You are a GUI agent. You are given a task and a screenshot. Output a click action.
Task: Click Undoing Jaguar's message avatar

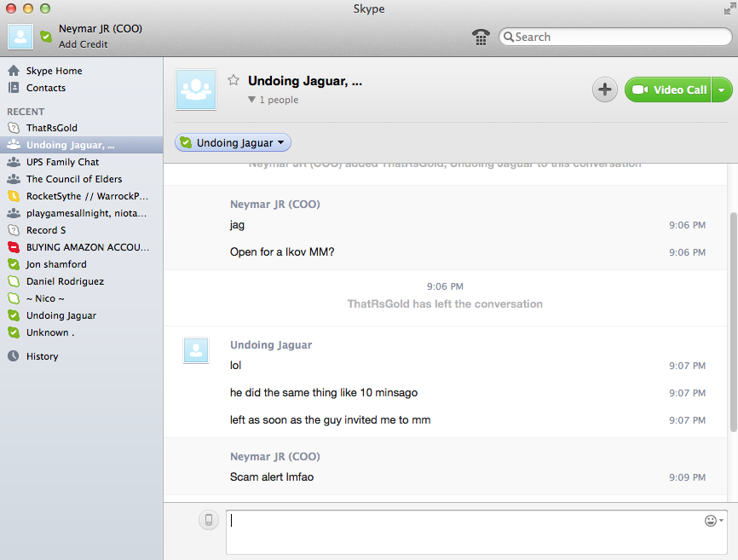click(196, 350)
